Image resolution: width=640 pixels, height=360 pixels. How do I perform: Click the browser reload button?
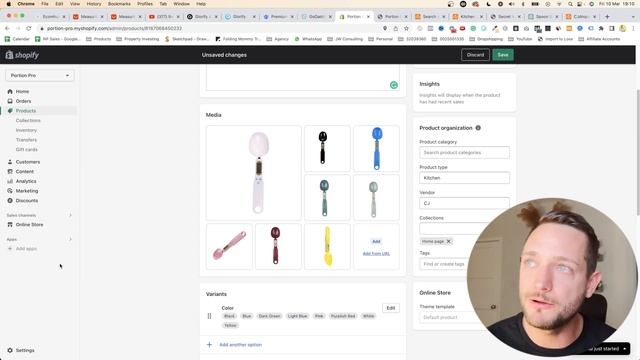pos(29,29)
